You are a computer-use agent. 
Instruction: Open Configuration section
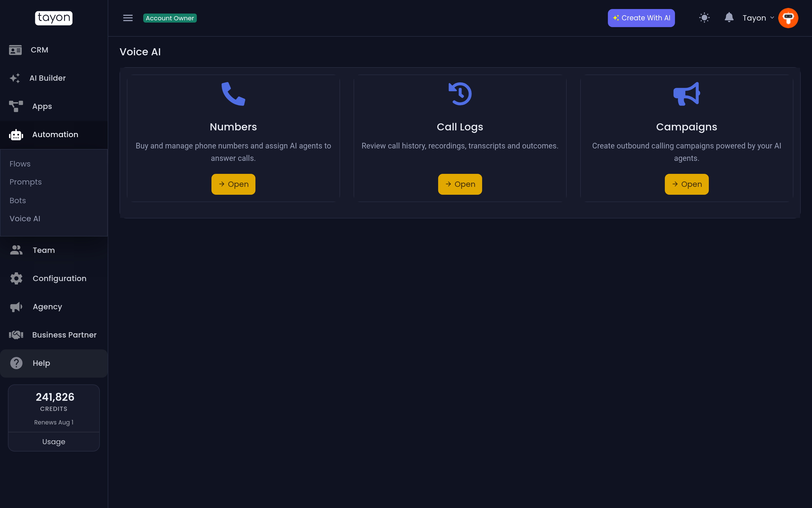pyautogui.click(x=54, y=278)
